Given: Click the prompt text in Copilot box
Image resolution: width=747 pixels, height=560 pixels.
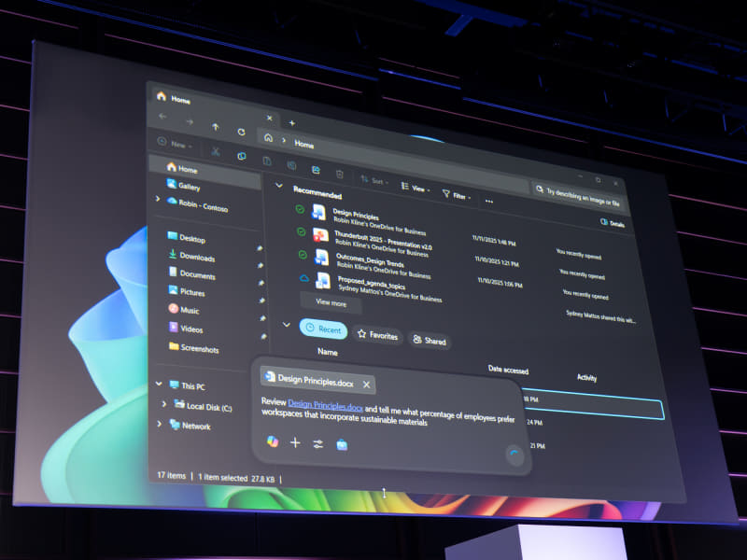Looking at the screenshot, I should tap(388, 412).
